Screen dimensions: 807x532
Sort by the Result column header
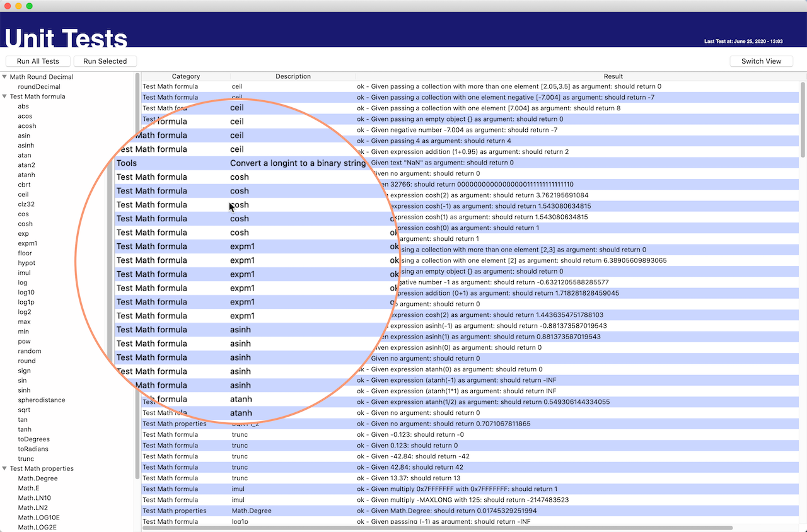point(613,76)
